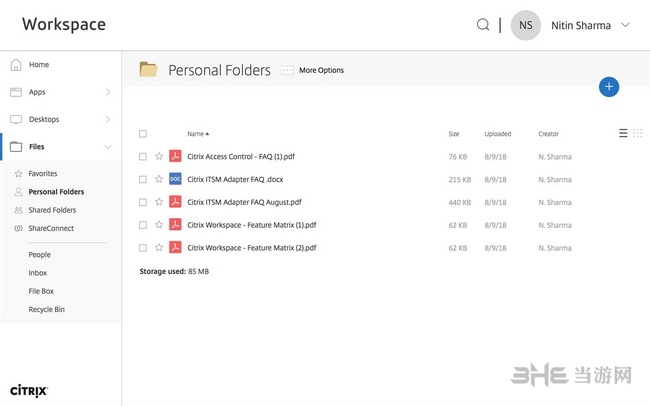Open the search magnifier icon
Image resolution: width=650 pixels, height=406 pixels.
click(x=483, y=24)
